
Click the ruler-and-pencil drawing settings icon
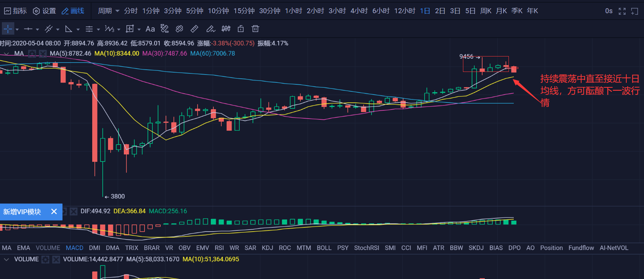coord(164,29)
